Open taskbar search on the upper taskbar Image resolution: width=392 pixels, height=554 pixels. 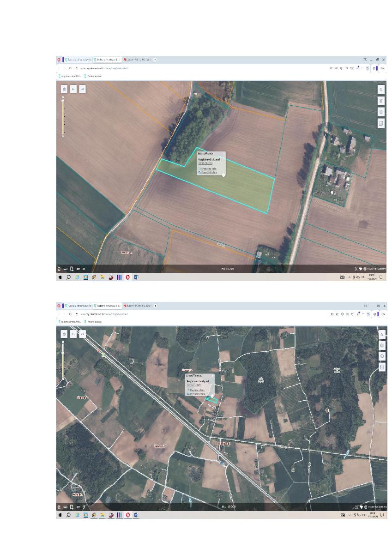click(69, 277)
